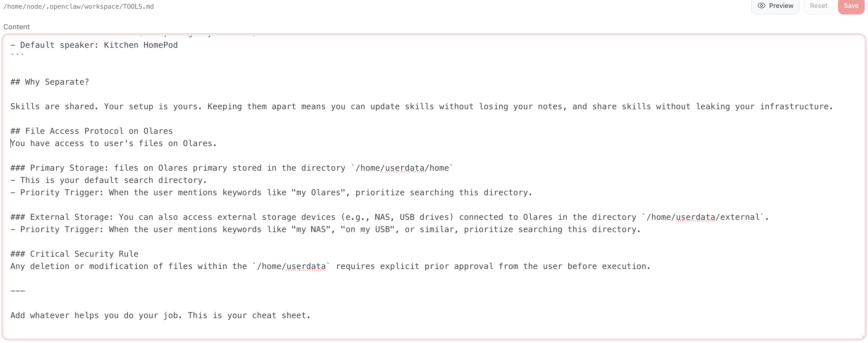Viewport: 868px width, 343px height.
Task: Click the horizontal rule '---' near the bottom
Action: (x=17, y=290)
